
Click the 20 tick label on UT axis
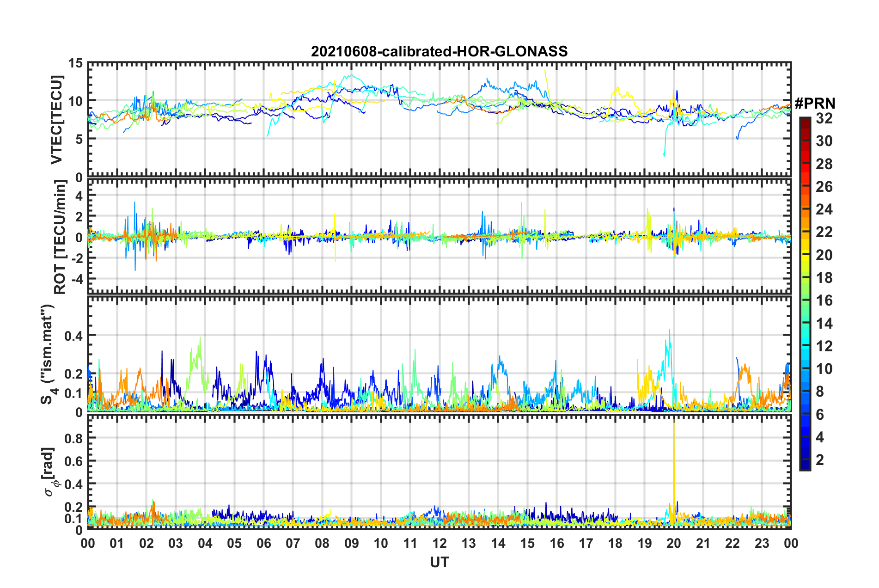pos(674,543)
